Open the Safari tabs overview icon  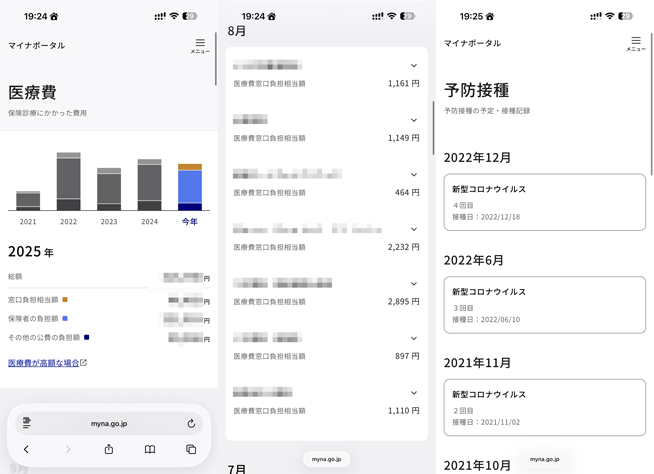pyautogui.click(x=191, y=450)
